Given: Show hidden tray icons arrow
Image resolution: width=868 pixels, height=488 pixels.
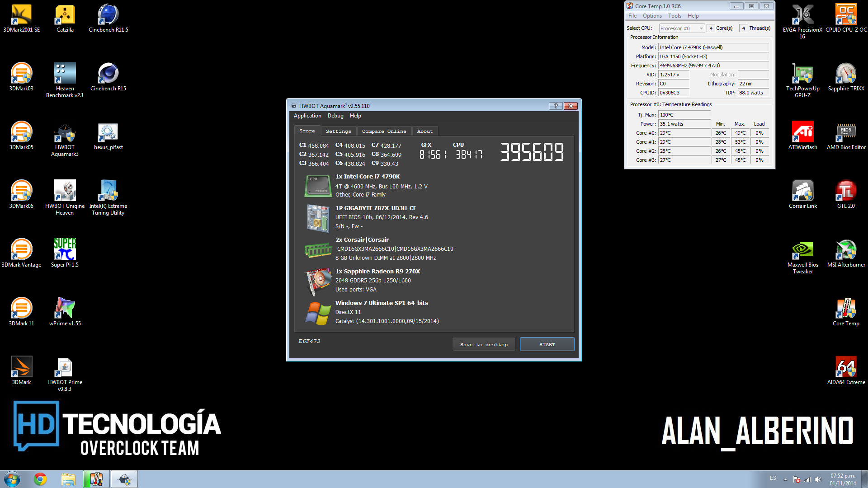Looking at the screenshot, I should 785,479.
